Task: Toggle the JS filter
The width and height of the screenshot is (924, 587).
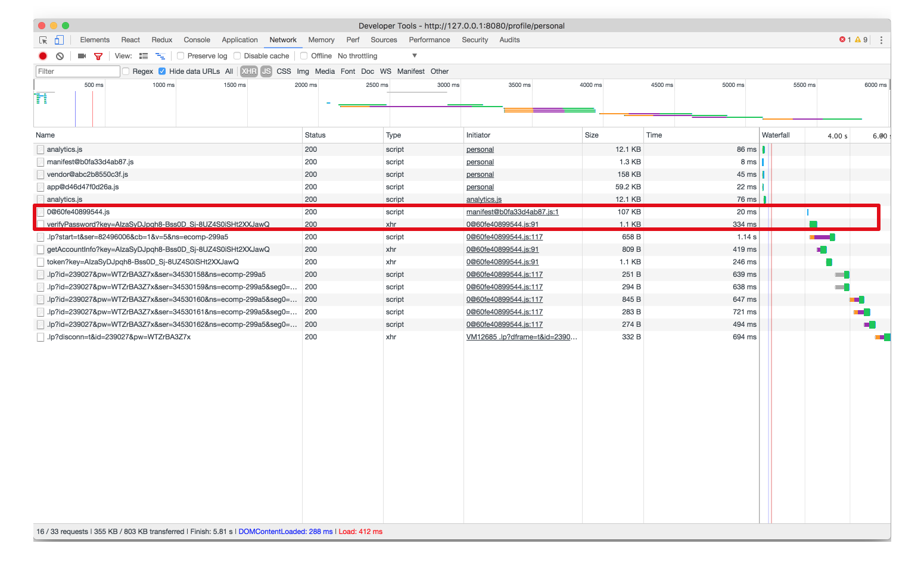Action: tap(266, 71)
